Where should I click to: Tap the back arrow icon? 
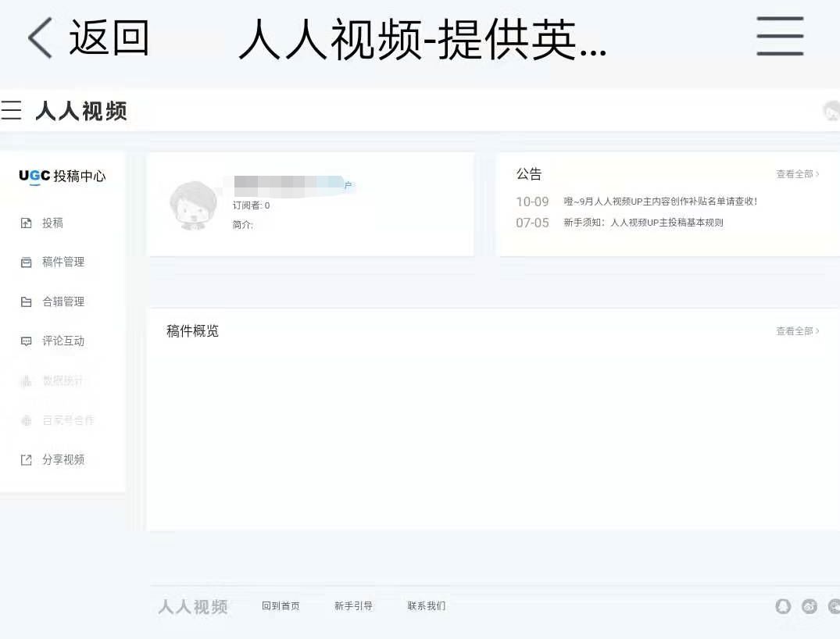pyautogui.click(x=40, y=37)
